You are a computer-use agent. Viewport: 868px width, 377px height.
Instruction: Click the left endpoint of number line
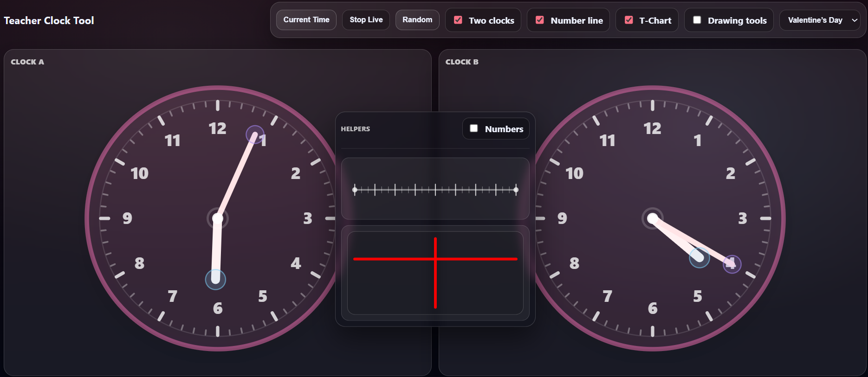355,190
